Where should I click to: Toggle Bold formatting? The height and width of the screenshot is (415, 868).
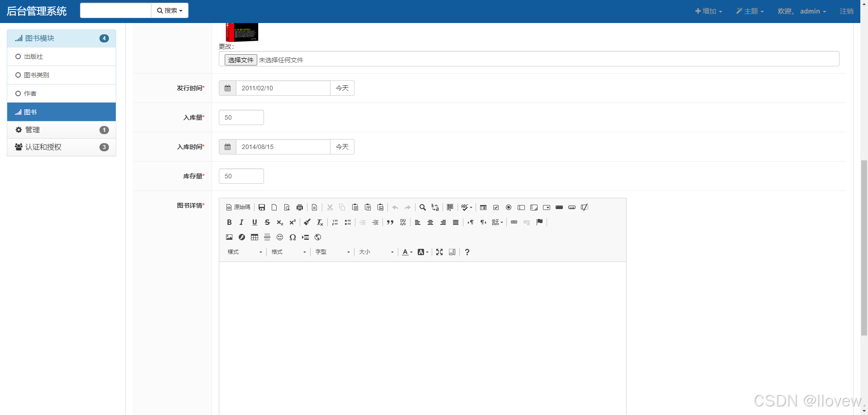229,222
